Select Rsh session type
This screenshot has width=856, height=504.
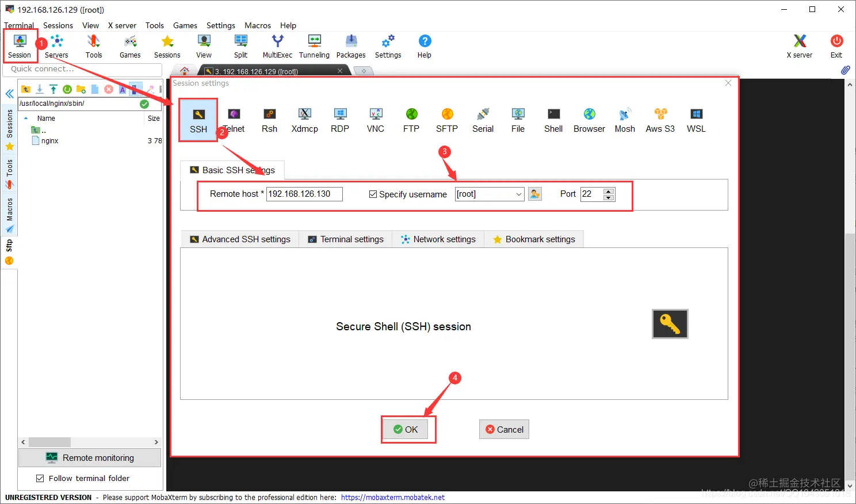pyautogui.click(x=269, y=120)
